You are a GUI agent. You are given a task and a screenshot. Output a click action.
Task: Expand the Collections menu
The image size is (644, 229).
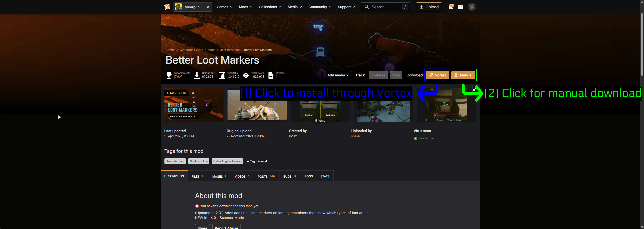[x=270, y=7]
